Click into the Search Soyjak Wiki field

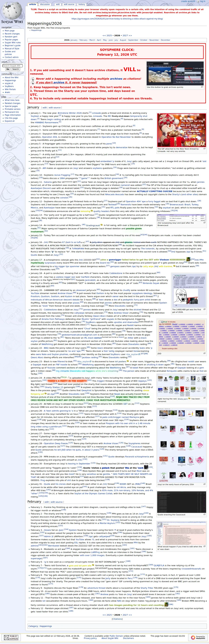(x=13, y=66)
